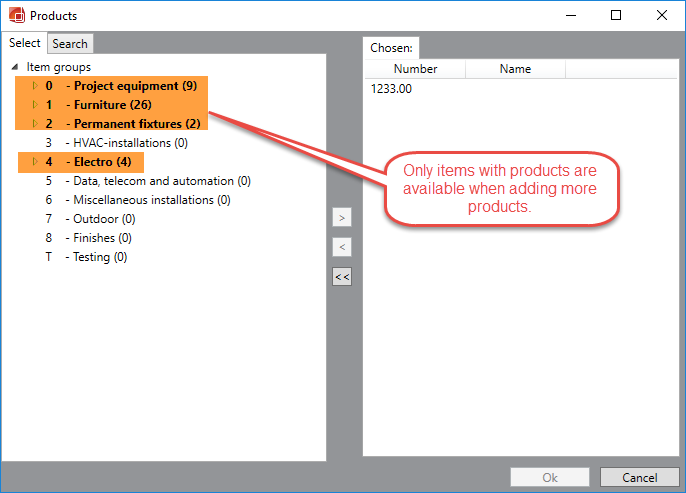
Task: Select Data, telecom and automation group
Action: [x=158, y=181]
